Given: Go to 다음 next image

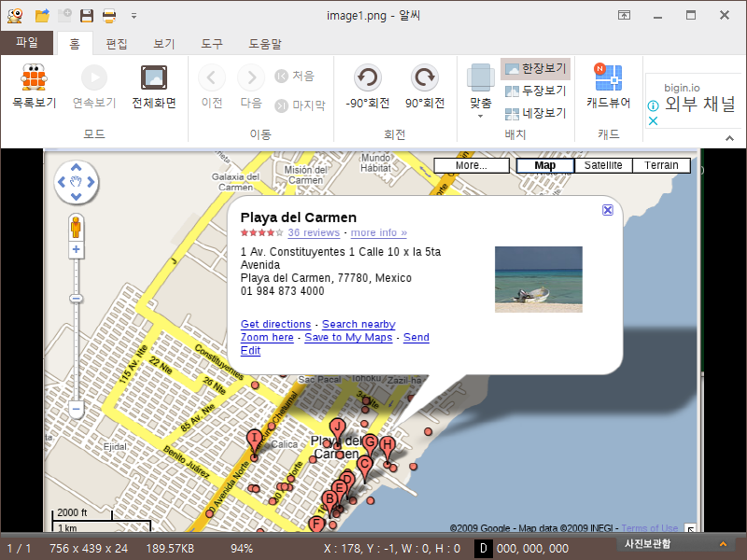Looking at the screenshot, I should [x=251, y=87].
